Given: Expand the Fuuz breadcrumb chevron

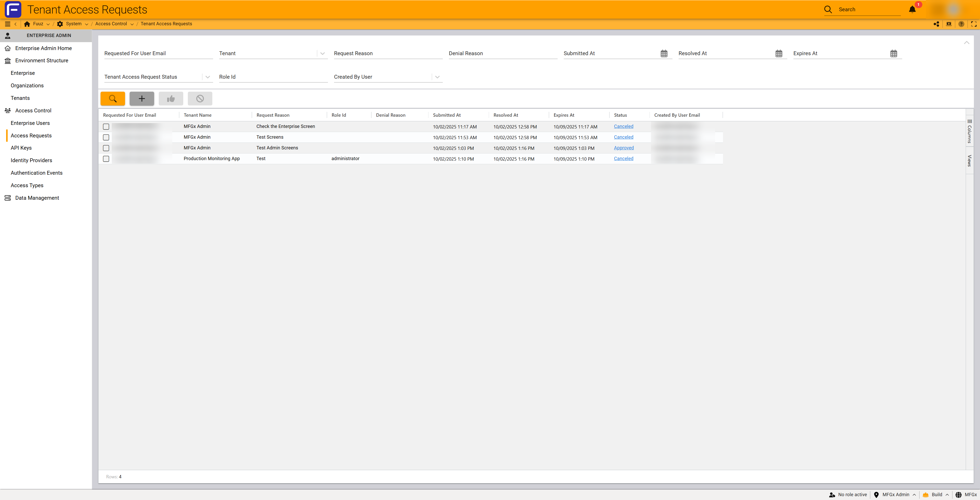Looking at the screenshot, I should [48, 24].
